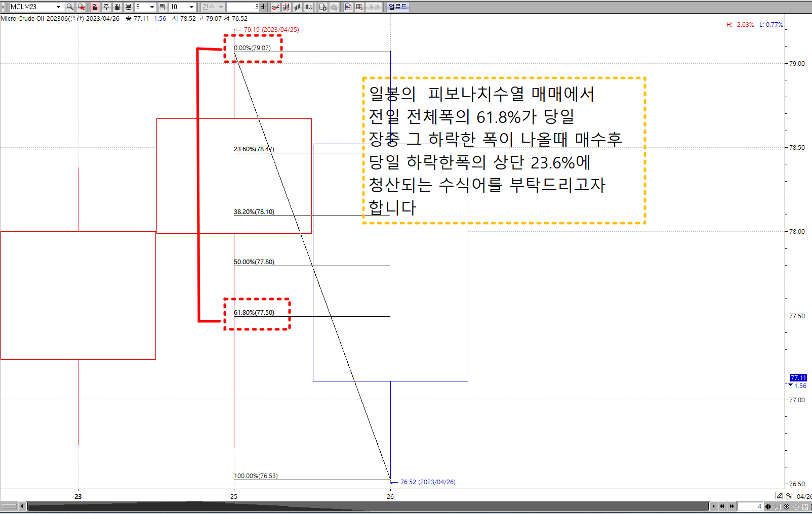The width and height of the screenshot is (812, 514).
Task: Toggle the daily (일) period button
Action: [95, 7]
